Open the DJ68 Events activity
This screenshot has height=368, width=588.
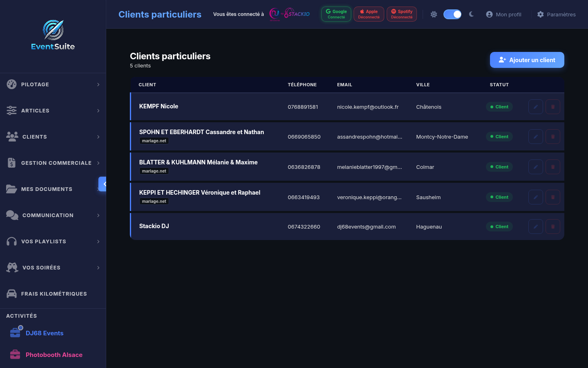tap(45, 333)
